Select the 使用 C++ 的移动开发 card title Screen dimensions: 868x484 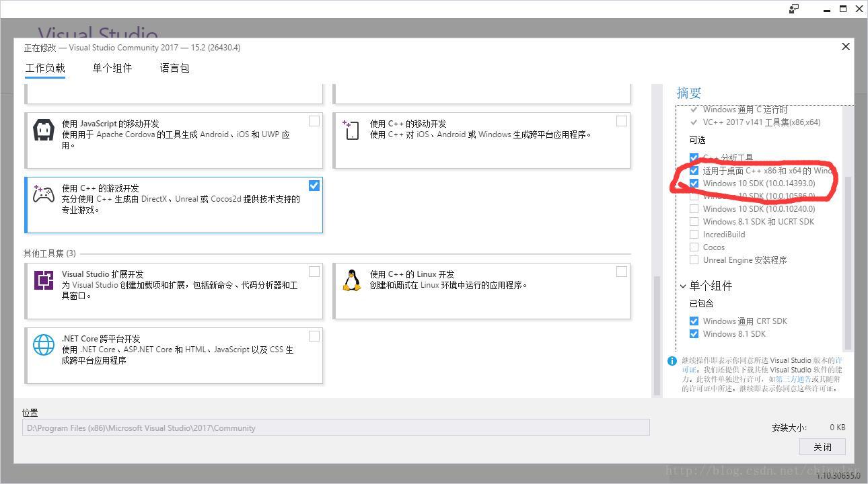(x=408, y=124)
